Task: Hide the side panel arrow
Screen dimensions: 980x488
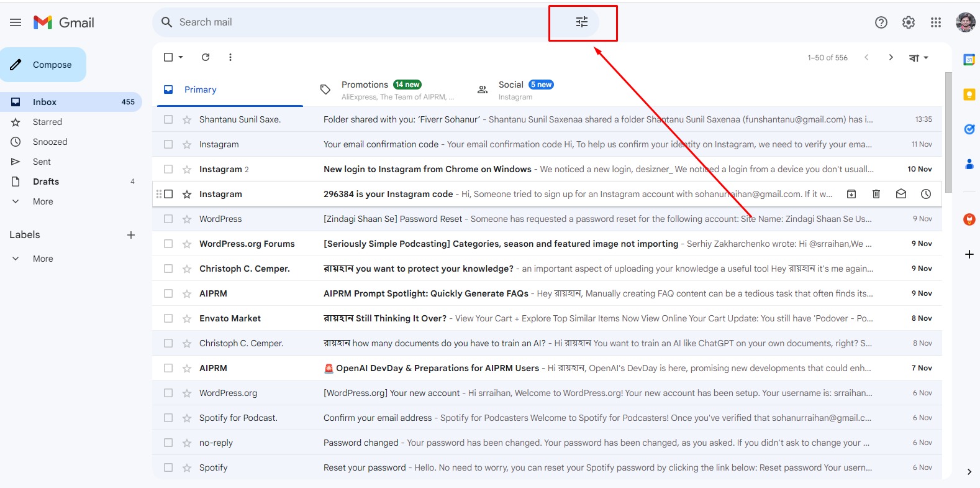Action: 969,472
